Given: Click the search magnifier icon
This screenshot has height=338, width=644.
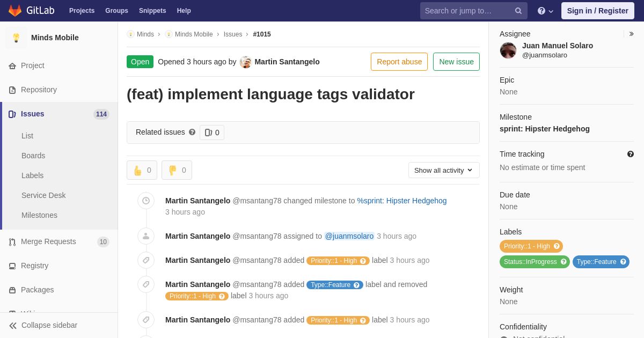Looking at the screenshot, I should [518, 11].
